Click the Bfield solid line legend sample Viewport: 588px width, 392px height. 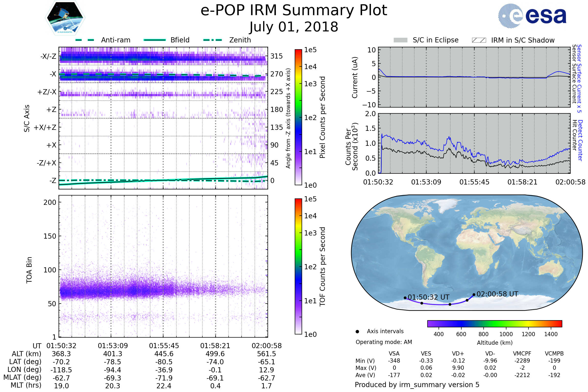155,40
